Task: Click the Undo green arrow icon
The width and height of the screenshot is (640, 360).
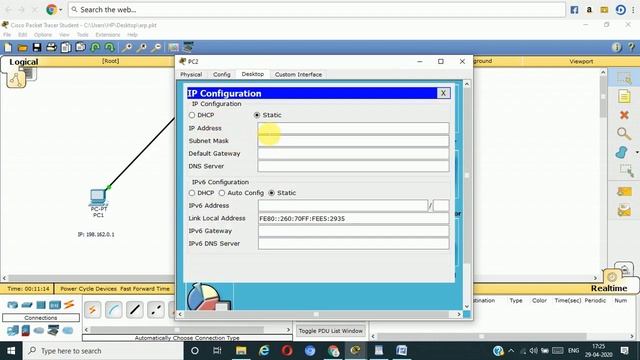Action: pyautogui.click(x=95, y=48)
